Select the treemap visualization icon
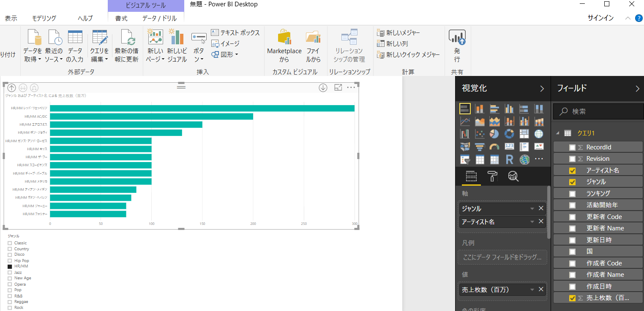This screenshot has height=311, width=644. pos(524,134)
